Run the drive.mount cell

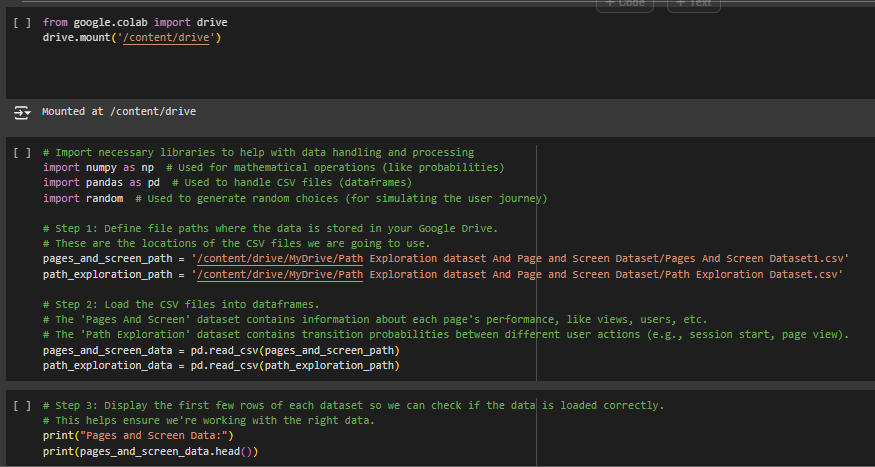[22, 23]
